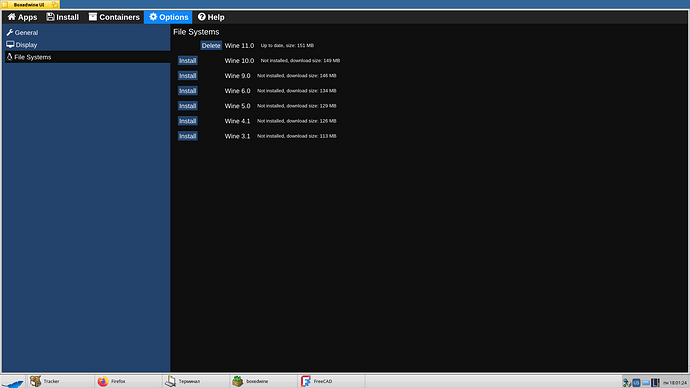Open the Apps tab

point(22,17)
